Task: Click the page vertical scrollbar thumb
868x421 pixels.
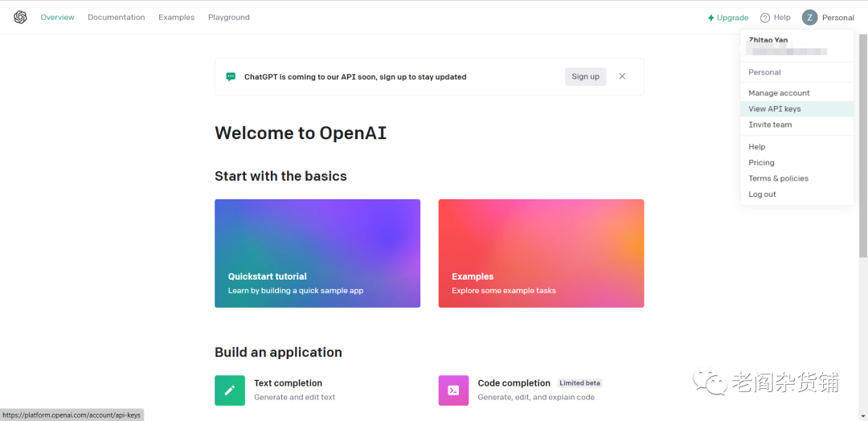Action: (x=863, y=146)
